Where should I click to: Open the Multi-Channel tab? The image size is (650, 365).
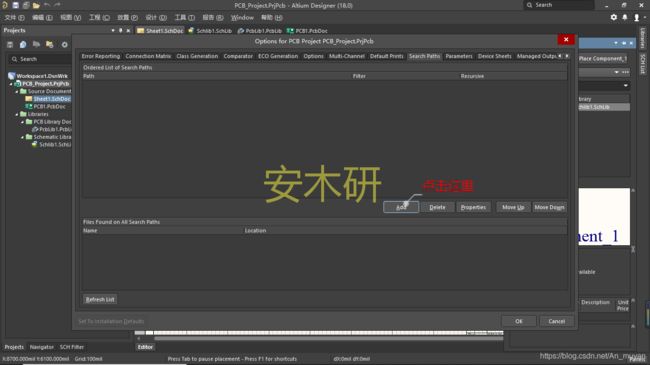pyautogui.click(x=347, y=56)
